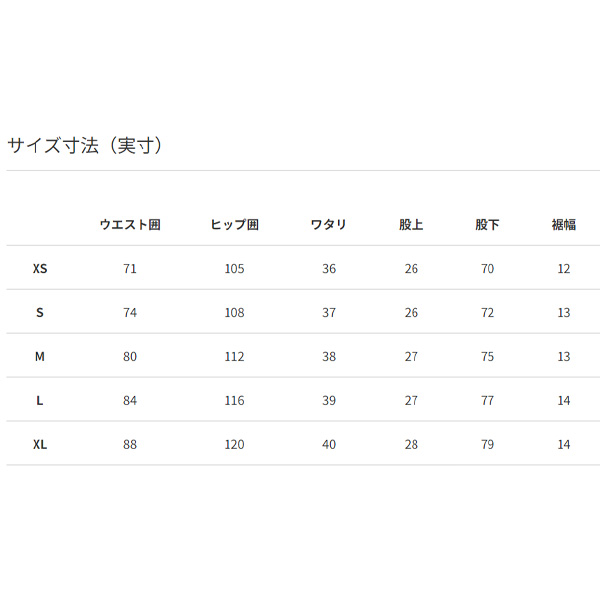Click the S size row label
The height and width of the screenshot is (600, 600).
(40, 313)
